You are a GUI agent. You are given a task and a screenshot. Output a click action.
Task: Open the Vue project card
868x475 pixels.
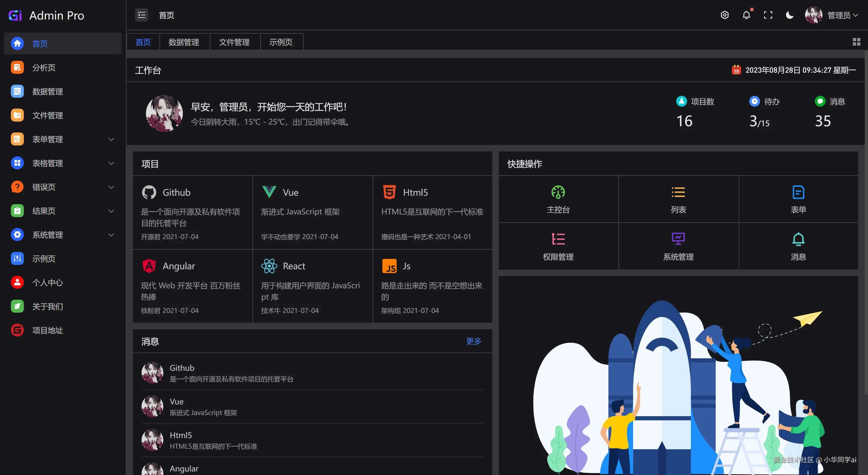point(312,212)
